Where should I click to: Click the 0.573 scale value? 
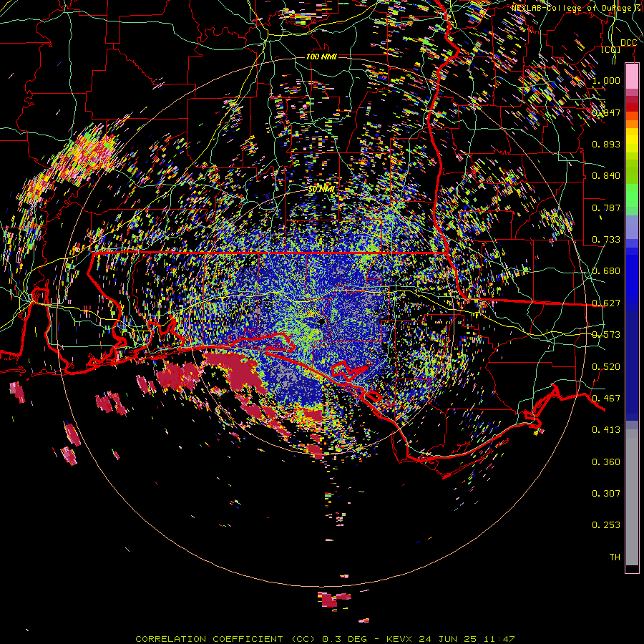[x=606, y=335]
